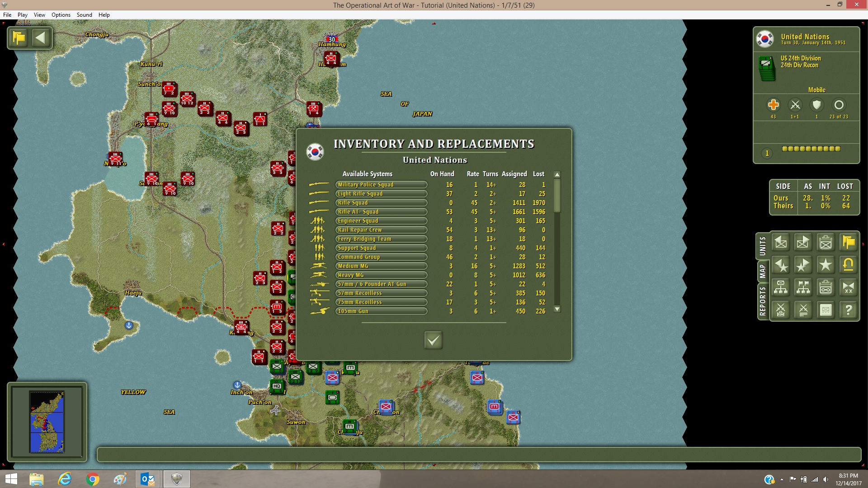
Task: Click the yellow unit supply bar
Action: 811,149
